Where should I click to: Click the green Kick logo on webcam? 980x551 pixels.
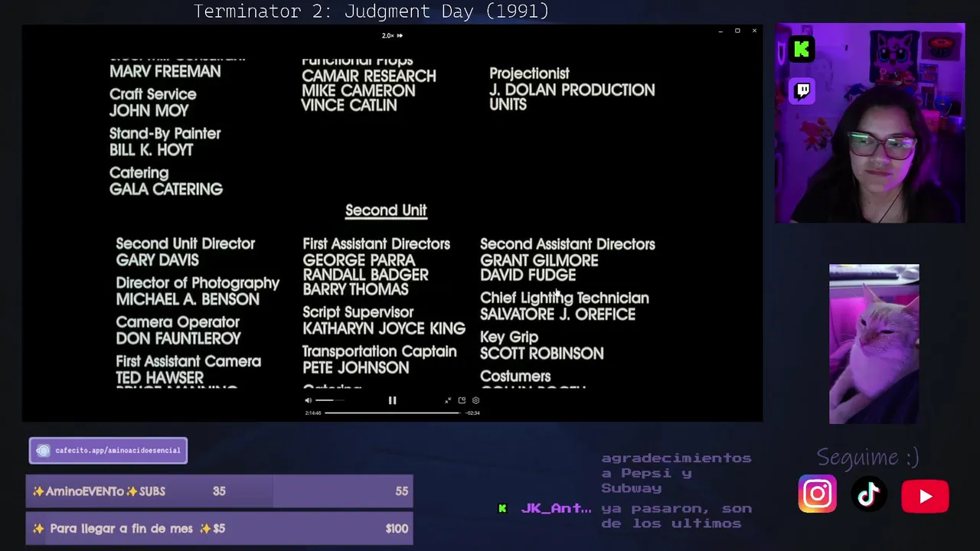pyautogui.click(x=802, y=50)
